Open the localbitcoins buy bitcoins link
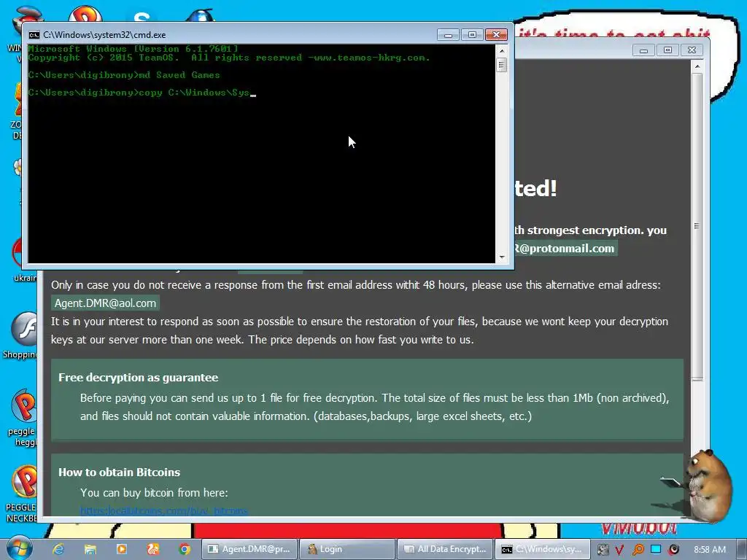 164,511
